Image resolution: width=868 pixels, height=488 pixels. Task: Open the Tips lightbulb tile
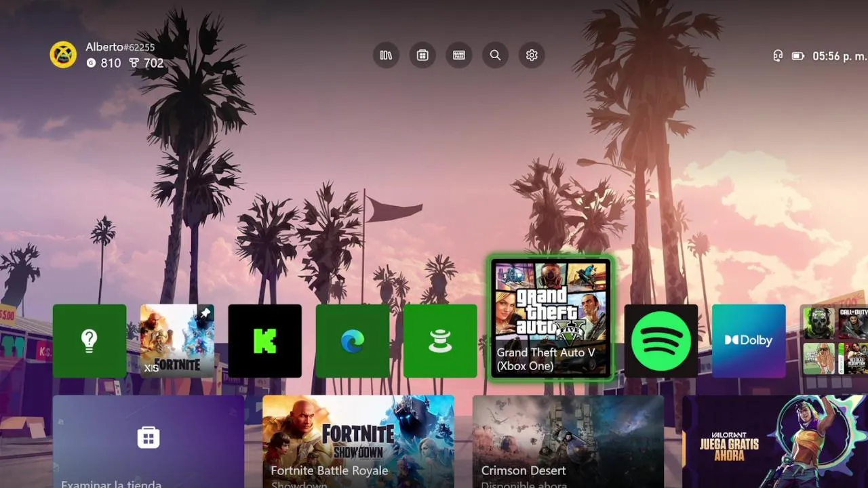point(90,341)
